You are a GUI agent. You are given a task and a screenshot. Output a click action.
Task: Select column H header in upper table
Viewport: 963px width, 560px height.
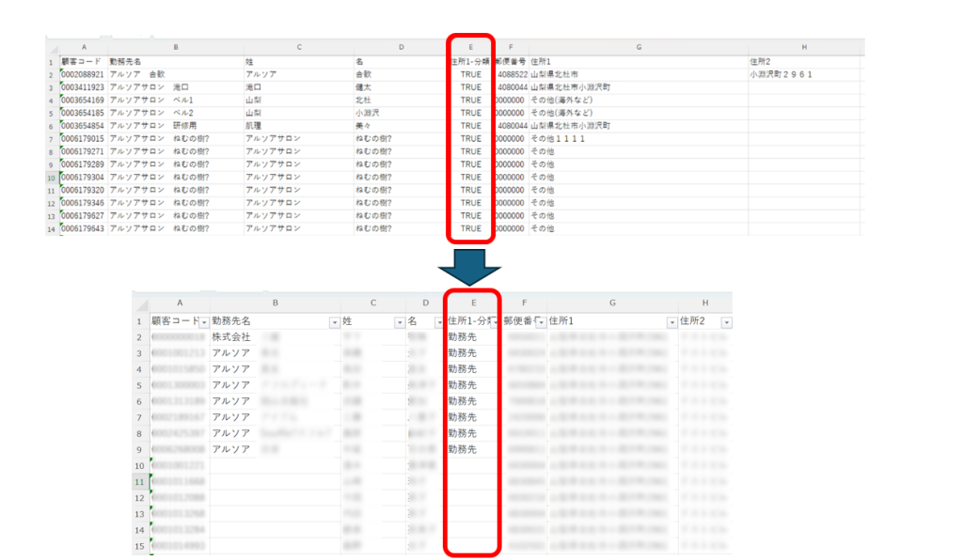(804, 46)
